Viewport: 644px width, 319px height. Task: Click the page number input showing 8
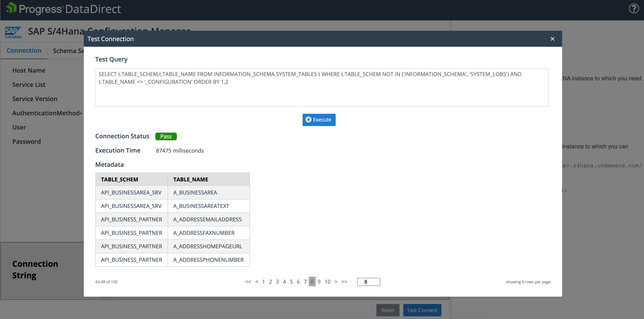(368, 282)
